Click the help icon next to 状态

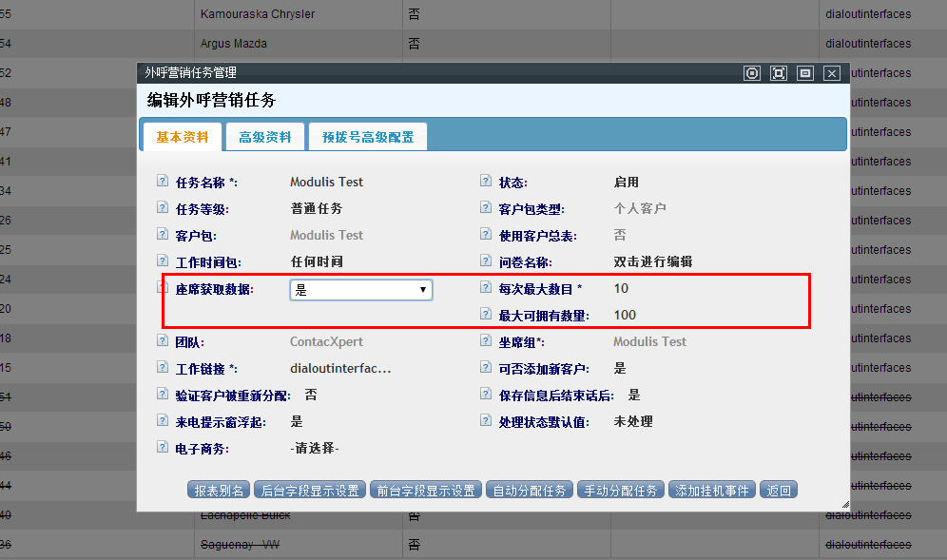pos(486,182)
